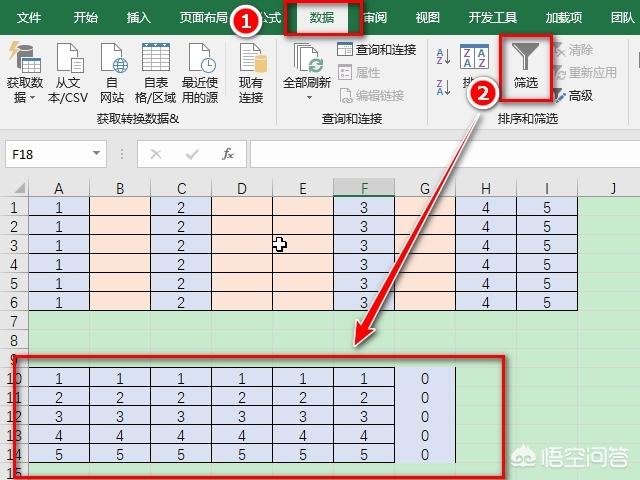Sort descending with Z-A icon
Image resolution: width=640 pixels, height=480 pixels.
[443, 87]
